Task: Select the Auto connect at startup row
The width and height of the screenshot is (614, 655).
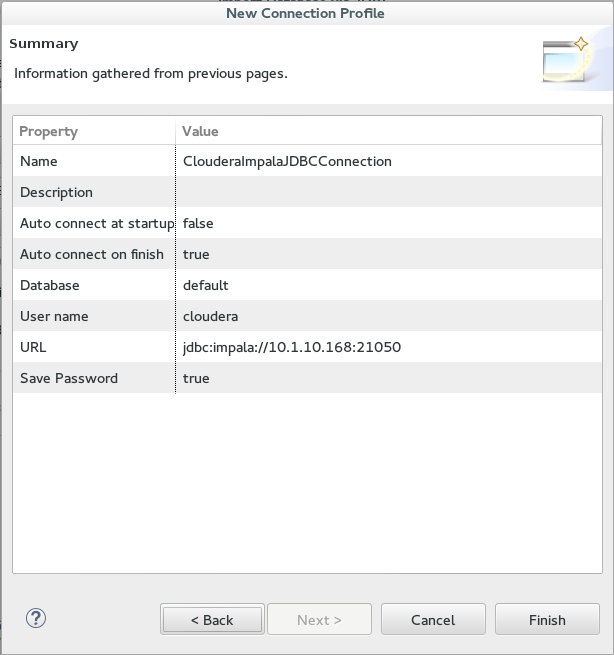Action: pyautogui.click(x=307, y=223)
